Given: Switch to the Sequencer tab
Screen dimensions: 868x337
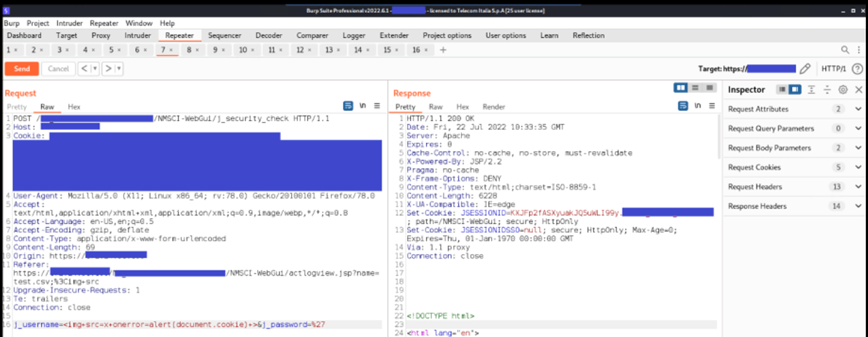Looking at the screenshot, I should coord(225,36).
